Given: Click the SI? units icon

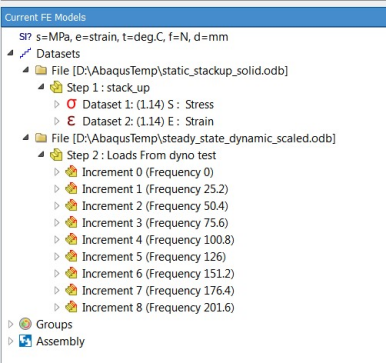Looking at the screenshot, I should pyautogui.click(x=25, y=37).
